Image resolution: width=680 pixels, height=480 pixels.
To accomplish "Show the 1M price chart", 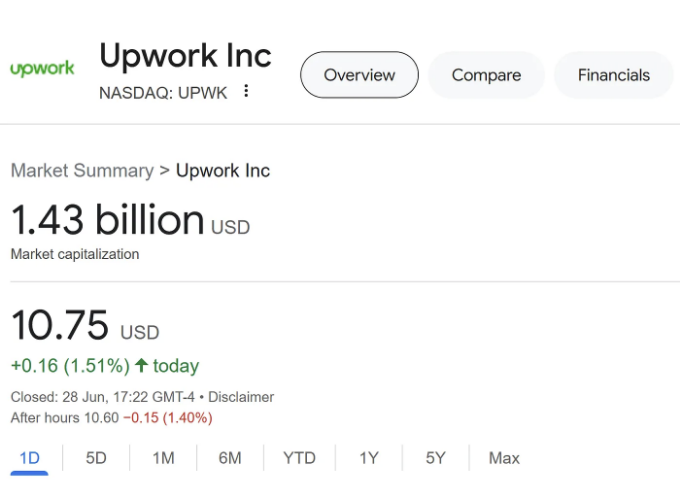I will [163, 458].
